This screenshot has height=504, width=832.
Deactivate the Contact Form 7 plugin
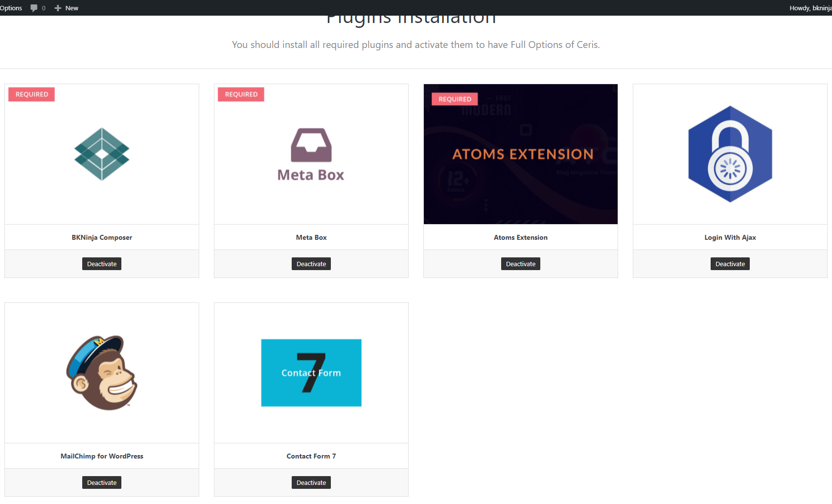coord(311,482)
